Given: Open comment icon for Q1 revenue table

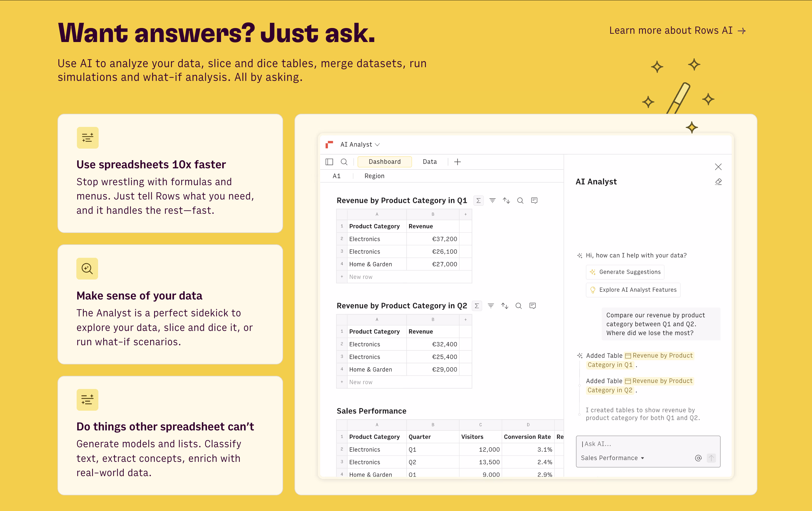Looking at the screenshot, I should [534, 201].
